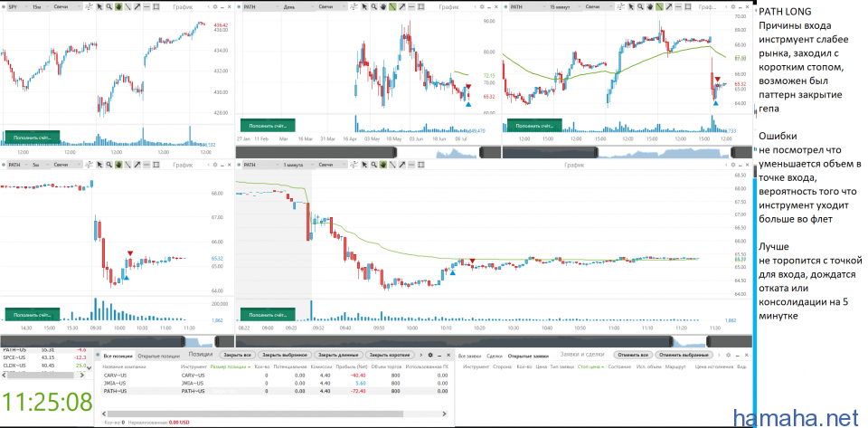
Task: Open the 15м timeframe dropdown in SPY chart
Action: coord(42,7)
